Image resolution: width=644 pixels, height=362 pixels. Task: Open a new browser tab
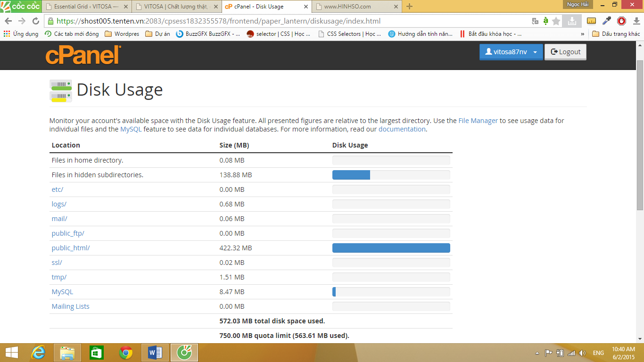[x=409, y=7]
